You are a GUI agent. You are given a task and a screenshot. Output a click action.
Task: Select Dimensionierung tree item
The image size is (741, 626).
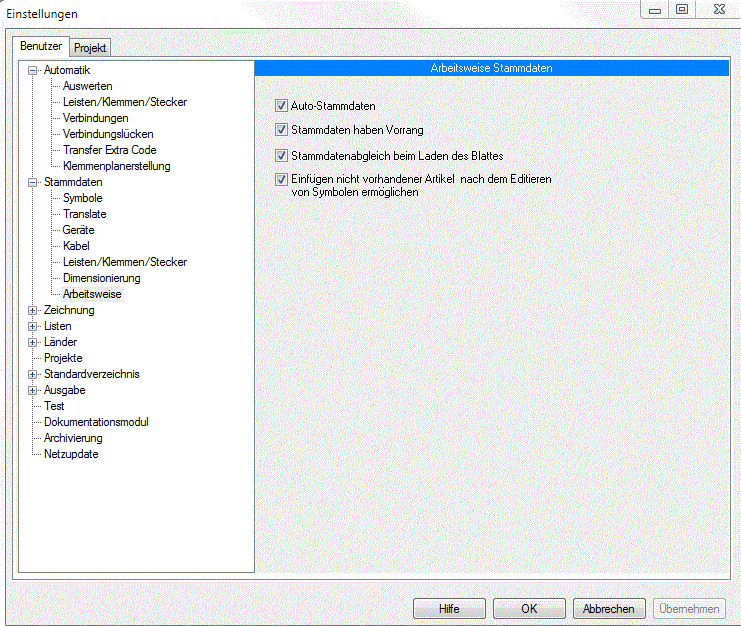click(x=102, y=278)
